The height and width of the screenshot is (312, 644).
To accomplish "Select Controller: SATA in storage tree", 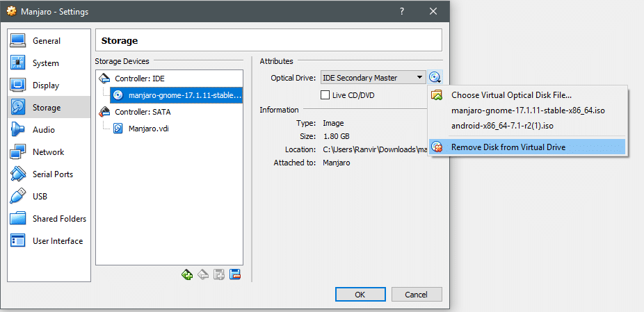I will (x=143, y=112).
